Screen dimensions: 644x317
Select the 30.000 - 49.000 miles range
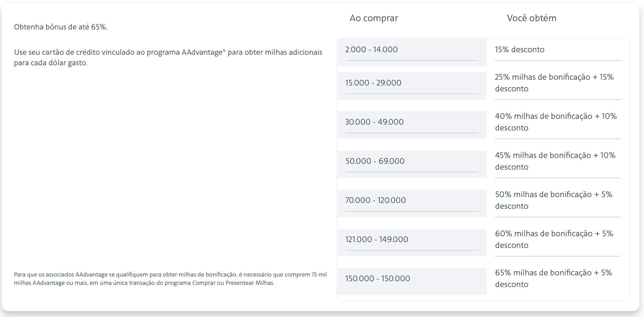(412, 125)
